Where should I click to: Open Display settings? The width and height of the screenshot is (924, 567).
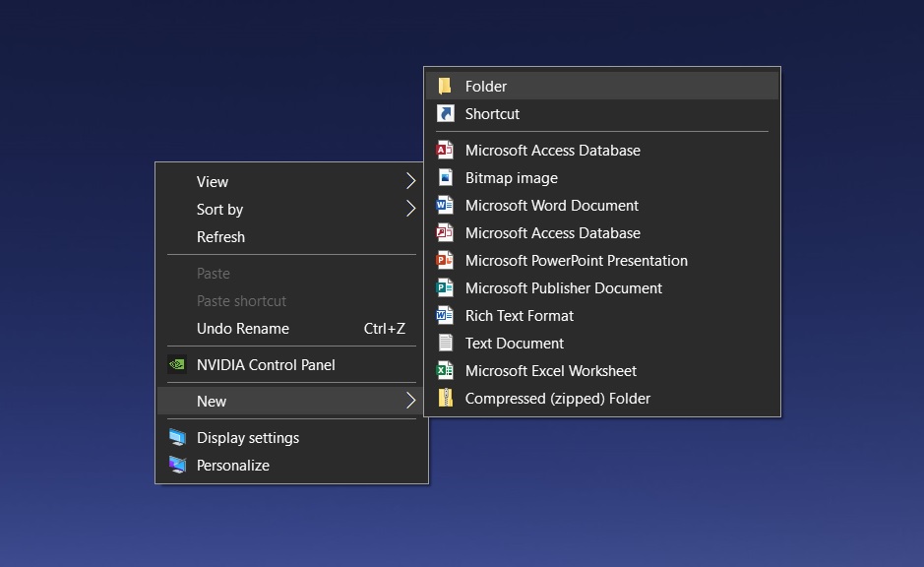(x=291, y=438)
